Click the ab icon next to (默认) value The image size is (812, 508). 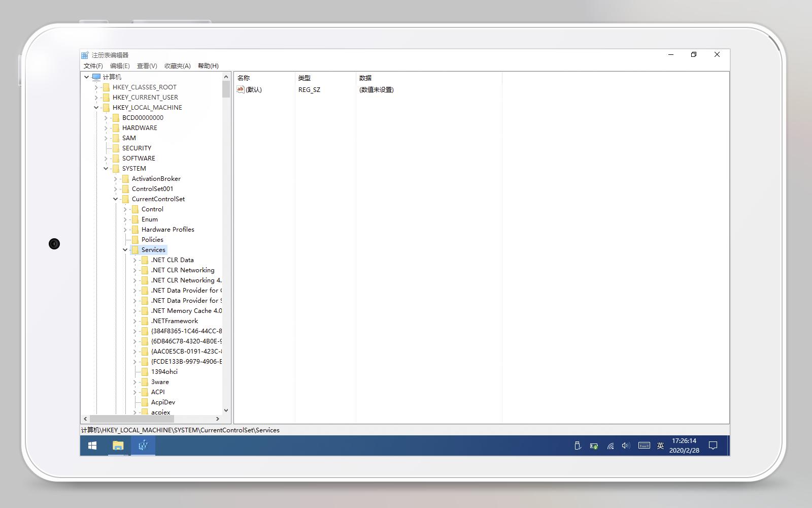point(240,89)
